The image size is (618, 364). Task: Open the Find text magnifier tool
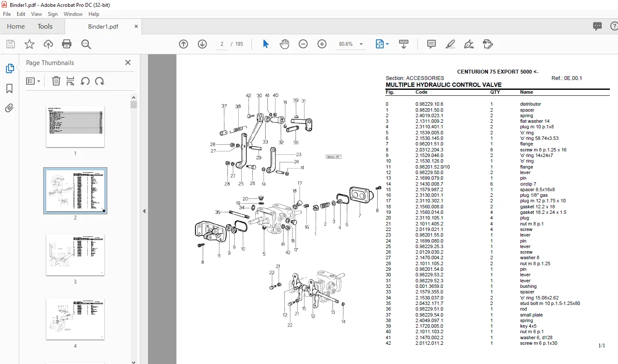[x=86, y=44]
